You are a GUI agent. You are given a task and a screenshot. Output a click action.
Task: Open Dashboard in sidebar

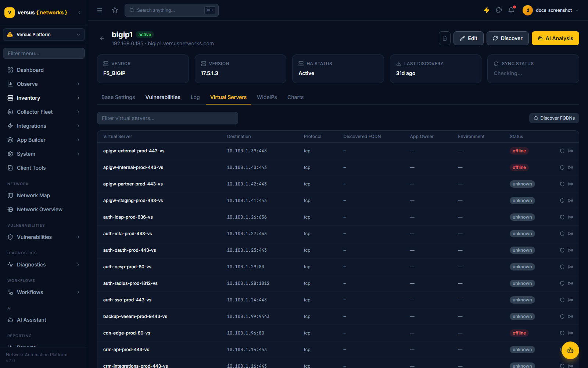coord(44,70)
